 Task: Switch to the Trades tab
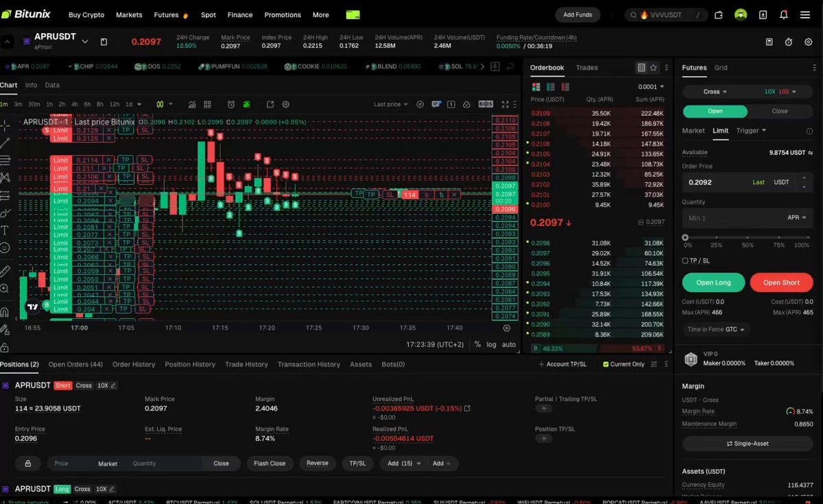[x=586, y=68]
